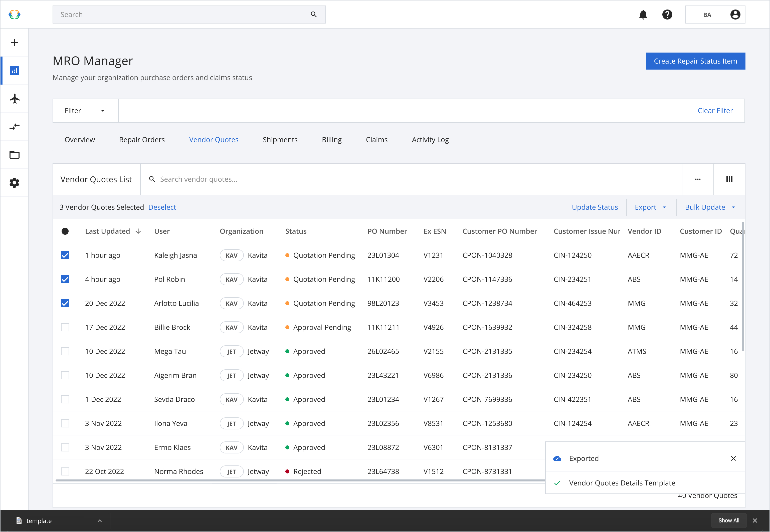Open the user account avatar icon

[x=735, y=14]
